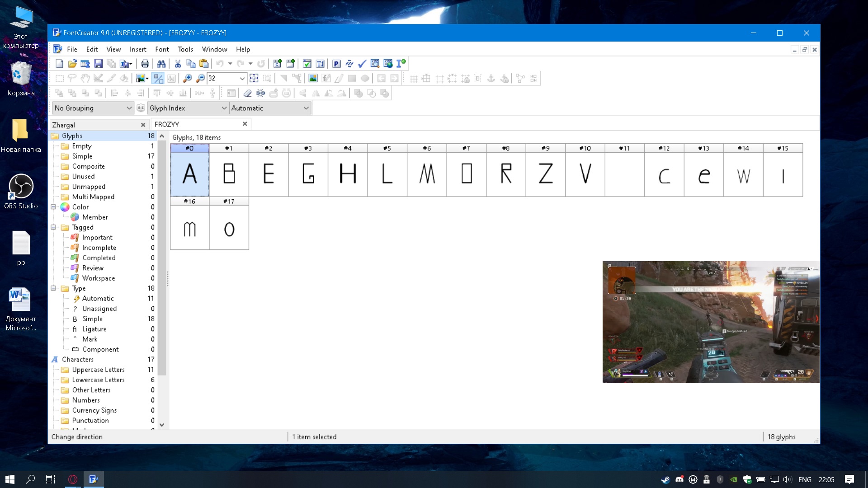Open the background image icon dropdown arrow

click(x=147, y=79)
